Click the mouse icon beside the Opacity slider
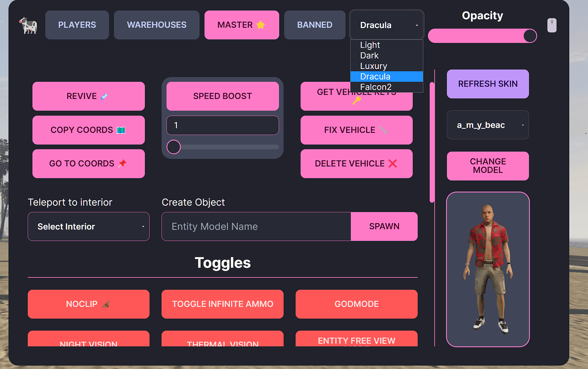588x369 pixels. click(552, 25)
